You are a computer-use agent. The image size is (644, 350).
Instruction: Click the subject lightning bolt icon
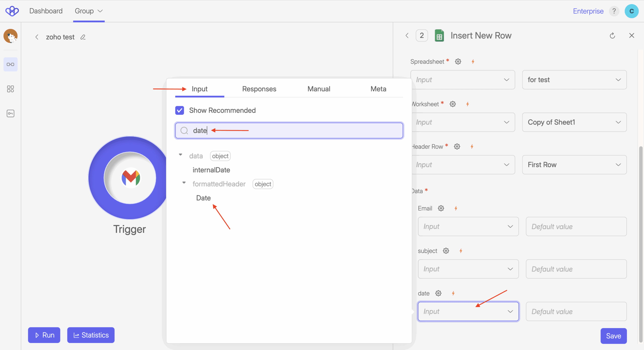point(461,251)
